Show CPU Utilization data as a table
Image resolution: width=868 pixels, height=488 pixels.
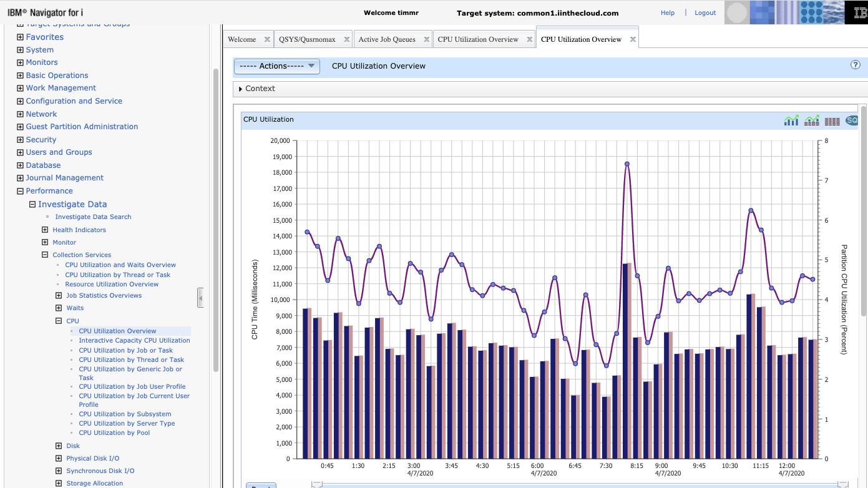pyautogui.click(x=832, y=120)
